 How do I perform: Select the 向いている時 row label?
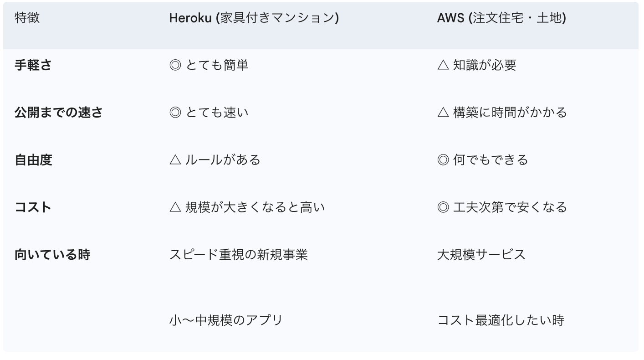[52, 254]
